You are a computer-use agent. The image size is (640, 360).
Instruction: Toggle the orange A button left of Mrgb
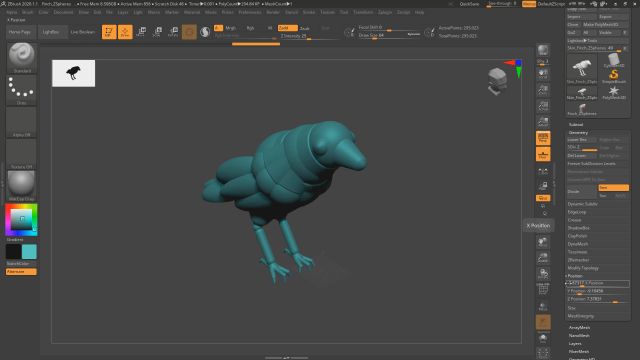(218, 28)
